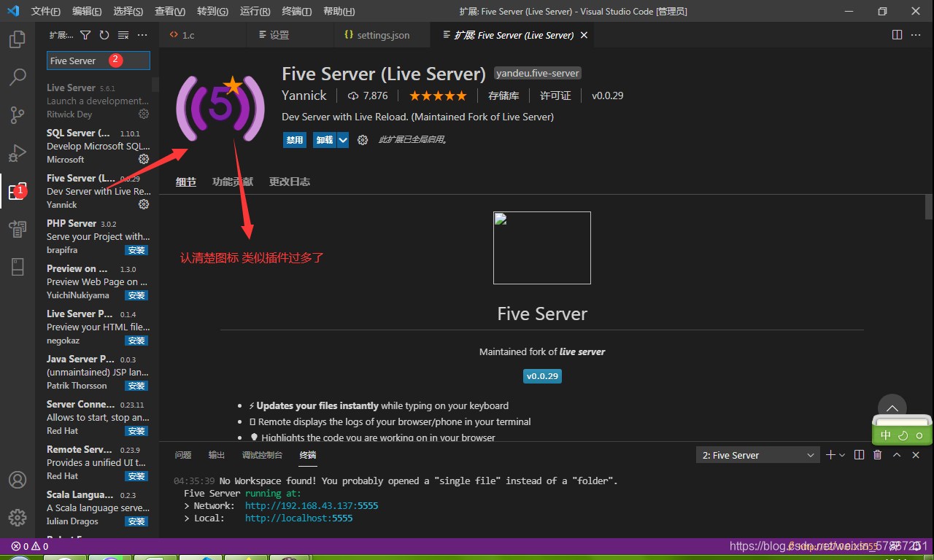Open the 查看(V) menu
Image resolution: width=934 pixels, height=560 pixels.
click(x=170, y=11)
